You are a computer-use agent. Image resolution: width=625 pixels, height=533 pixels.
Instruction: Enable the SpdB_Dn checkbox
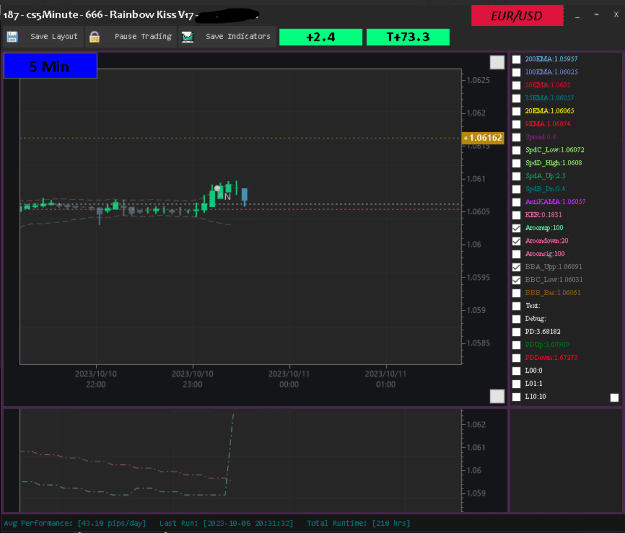pos(516,189)
